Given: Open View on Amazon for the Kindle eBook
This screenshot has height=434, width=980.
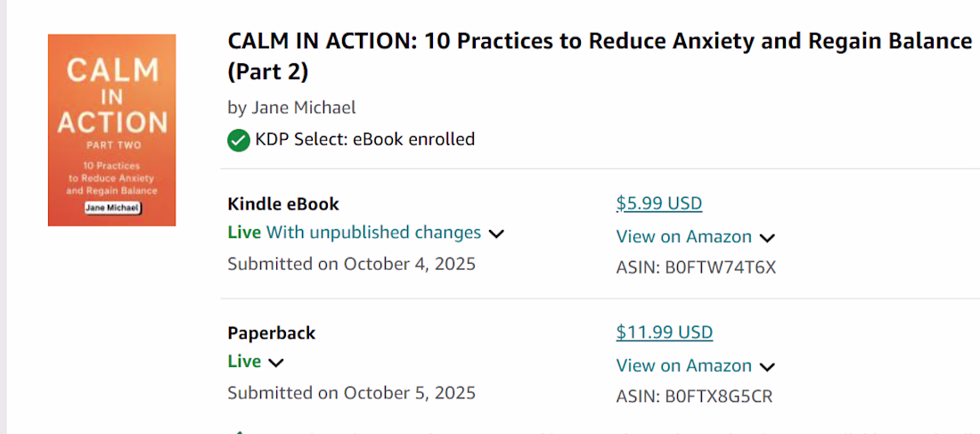Looking at the screenshot, I should click(683, 237).
